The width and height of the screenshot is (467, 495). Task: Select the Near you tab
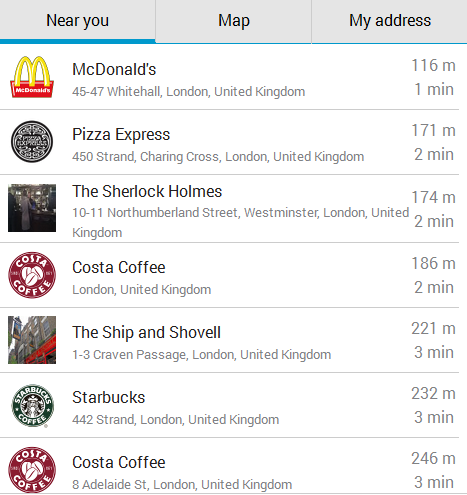coord(77,21)
